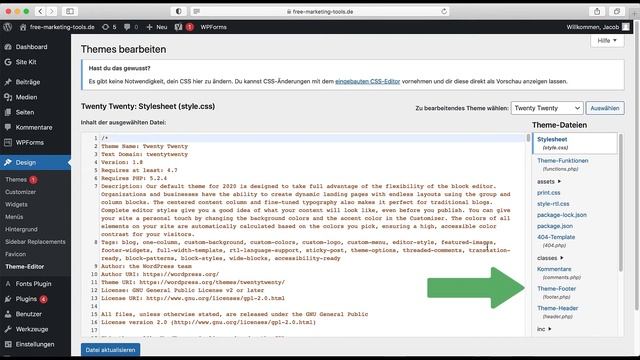Open Theme-Header (header.php) file

558,312
